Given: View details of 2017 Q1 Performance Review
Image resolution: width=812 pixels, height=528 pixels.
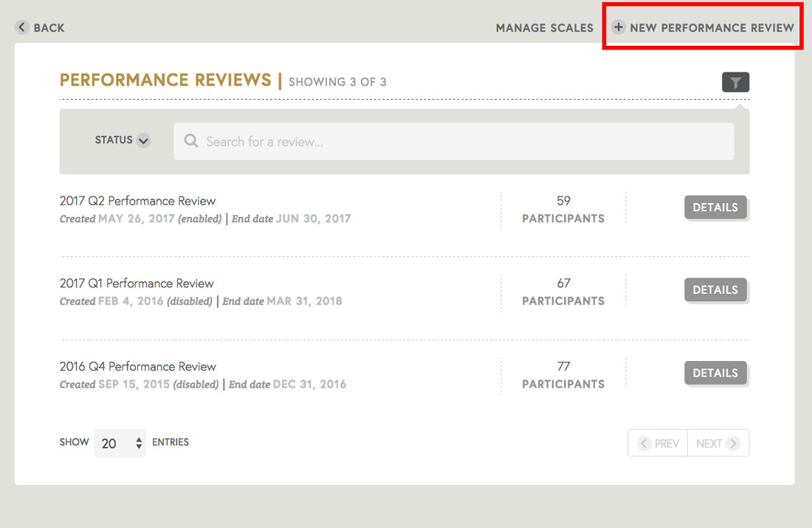Looking at the screenshot, I should pyautogui.click(x=715, y=289).
